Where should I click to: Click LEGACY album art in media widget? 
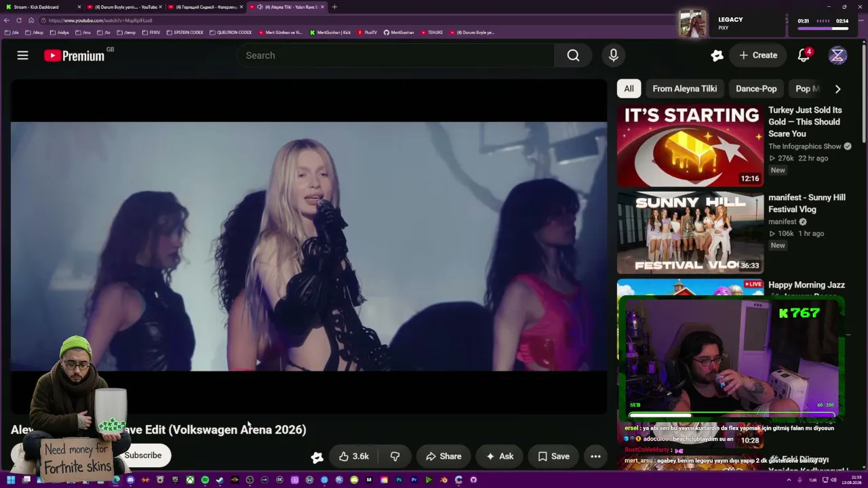tap(693, 24)
